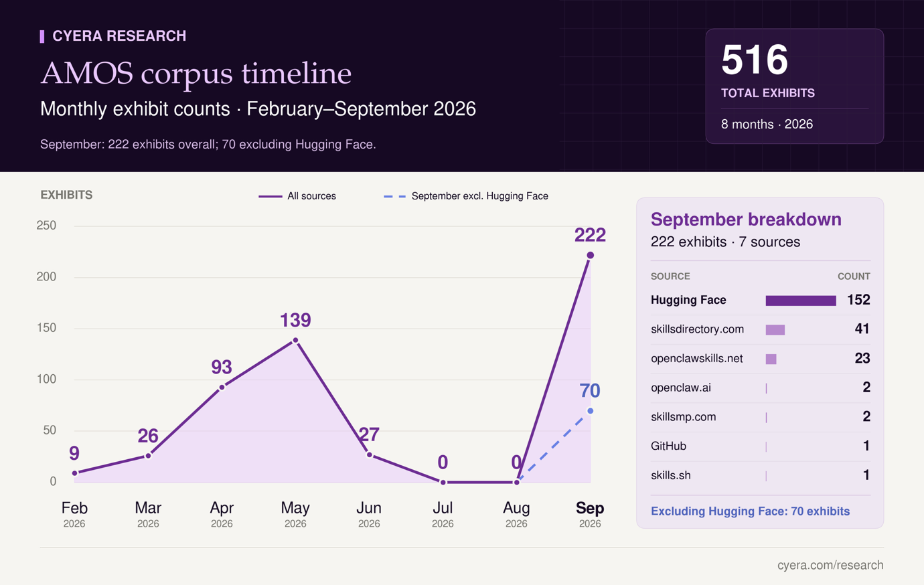The width and height of the screenshot is (924, 585).
Task: Click the "Excluding Hugging Face: 70 exhibits" footer note
Action: (750, 511)
